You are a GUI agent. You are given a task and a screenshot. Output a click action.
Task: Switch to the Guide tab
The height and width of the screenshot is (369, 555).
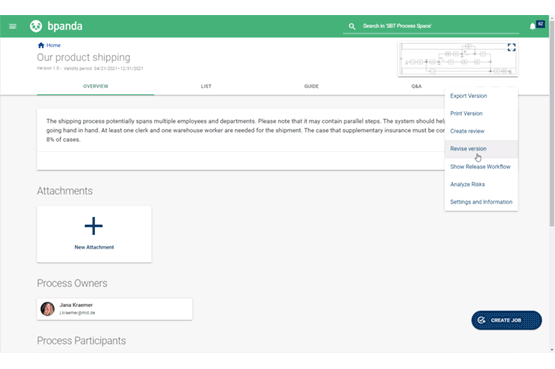pos(311,86)
